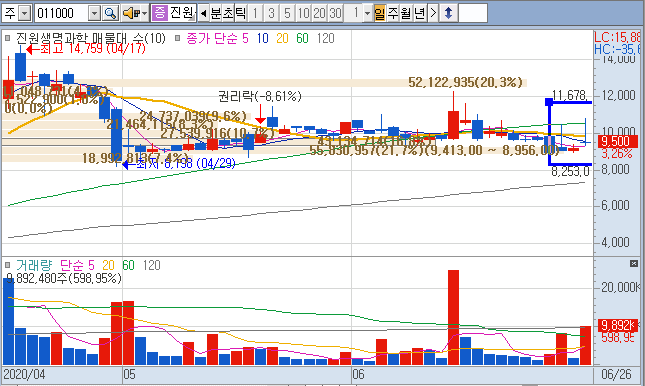Click the 진원 stock name field

pos(182,13)
